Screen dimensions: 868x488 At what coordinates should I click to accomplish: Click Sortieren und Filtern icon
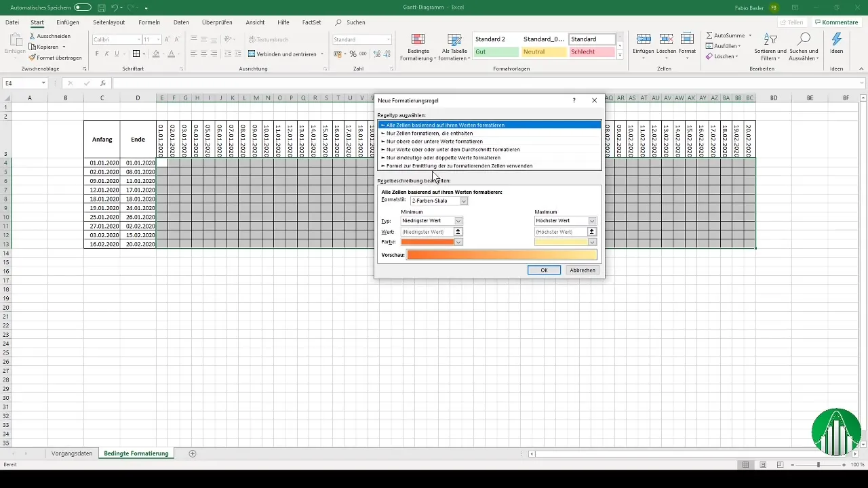click(770, 39)
